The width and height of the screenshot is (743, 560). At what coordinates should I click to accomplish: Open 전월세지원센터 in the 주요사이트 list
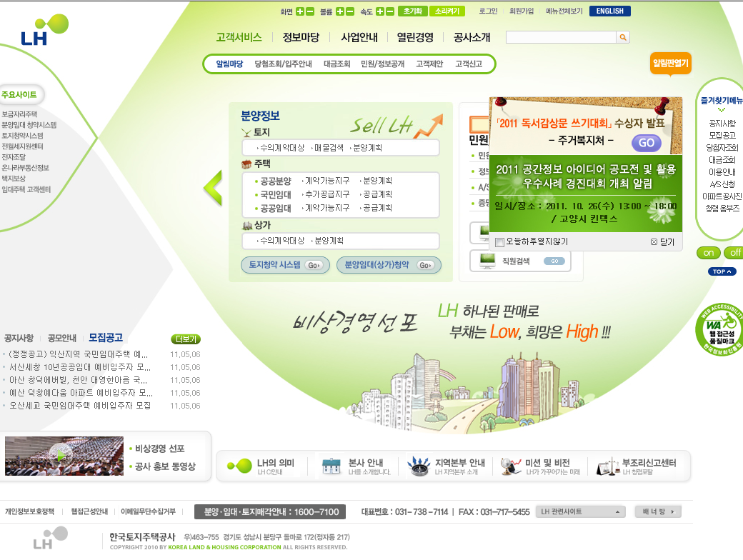pyautogui.click(x=22, y=146)
